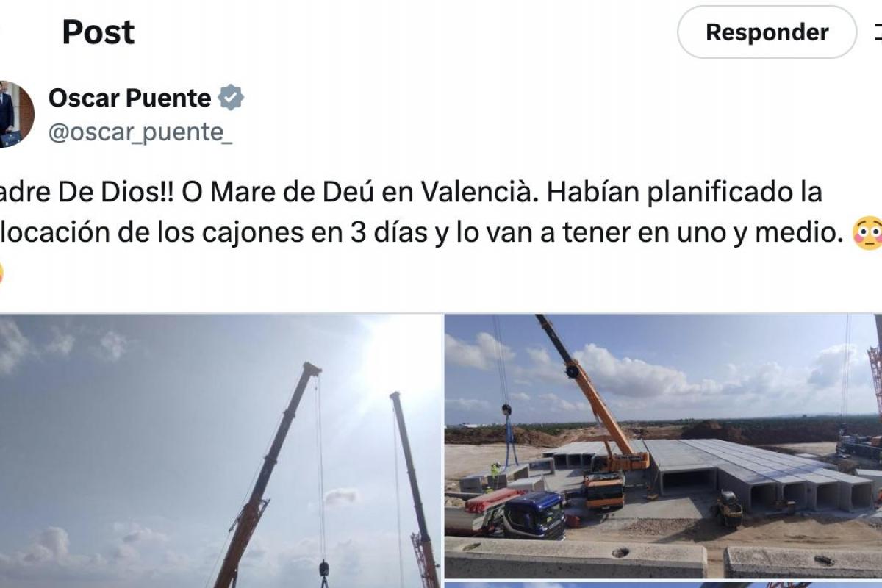Open the partially visible bottom-right photo
882x588 pixels.
tap(663, 585)
